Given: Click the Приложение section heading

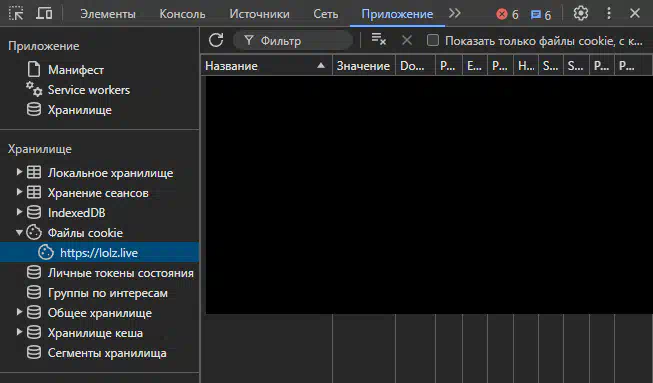Looking at the screenshot, I should 44,46.
